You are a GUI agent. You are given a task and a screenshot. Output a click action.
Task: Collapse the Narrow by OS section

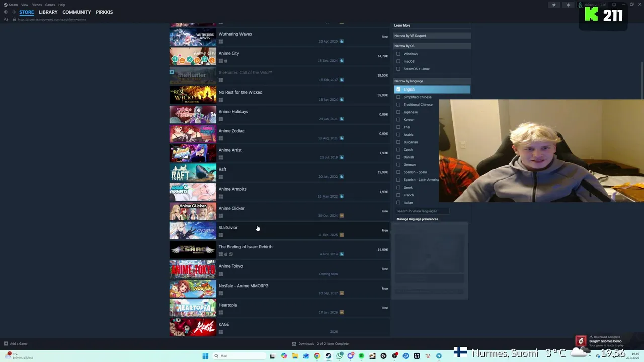tap(432, 46)
